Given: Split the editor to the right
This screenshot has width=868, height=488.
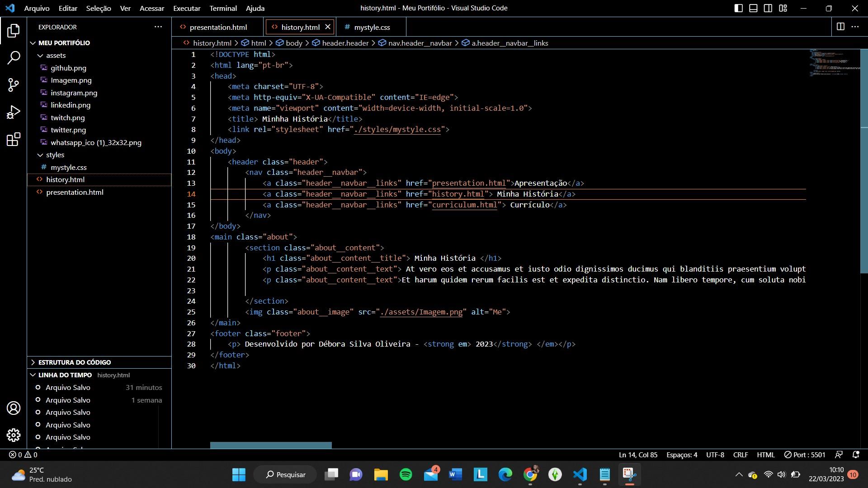Looking at the screenshot, I should pyautogui.click(x=840, y=27).
